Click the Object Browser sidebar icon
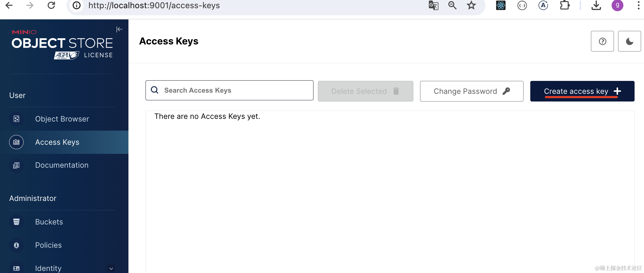The image size is (644, 273). click(16, 119)
